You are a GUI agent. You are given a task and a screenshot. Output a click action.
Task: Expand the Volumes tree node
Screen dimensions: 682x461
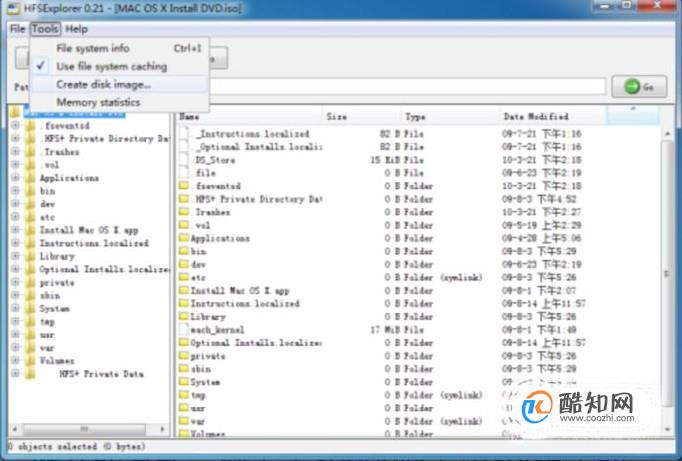coord(15,360)
